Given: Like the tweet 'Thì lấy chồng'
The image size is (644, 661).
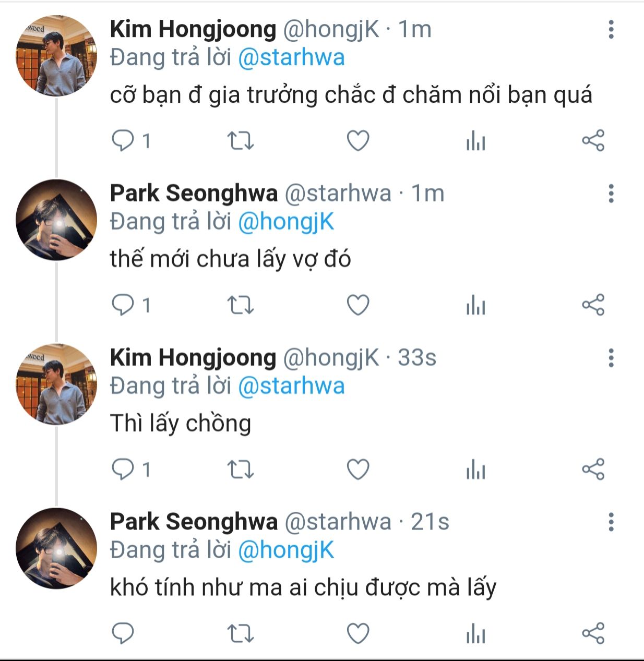Looking at the screenshot, I should pyautogui.click(x=358, y=470).
